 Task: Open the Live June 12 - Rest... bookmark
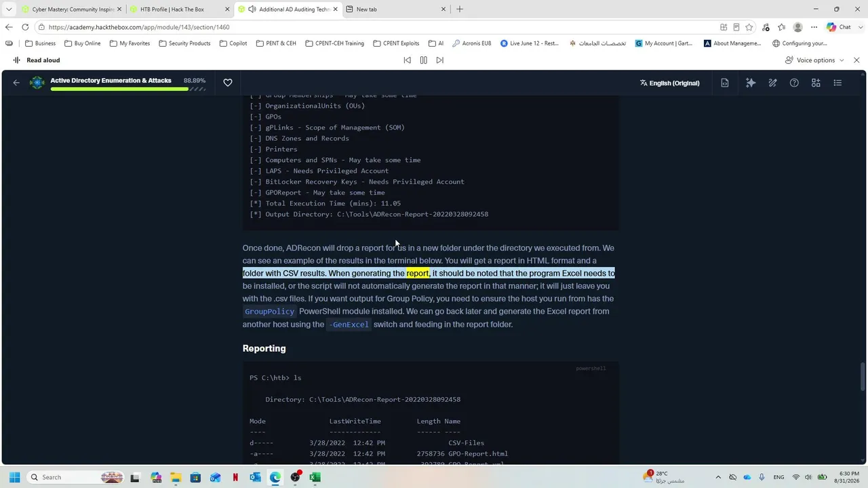click(x=530, y=43)
